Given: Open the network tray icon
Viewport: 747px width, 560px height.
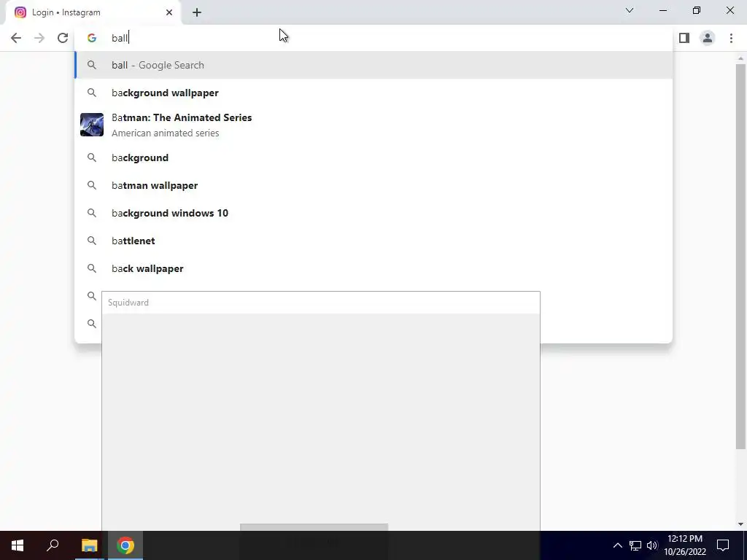Looking at the screenshot, I should point(635,545).
